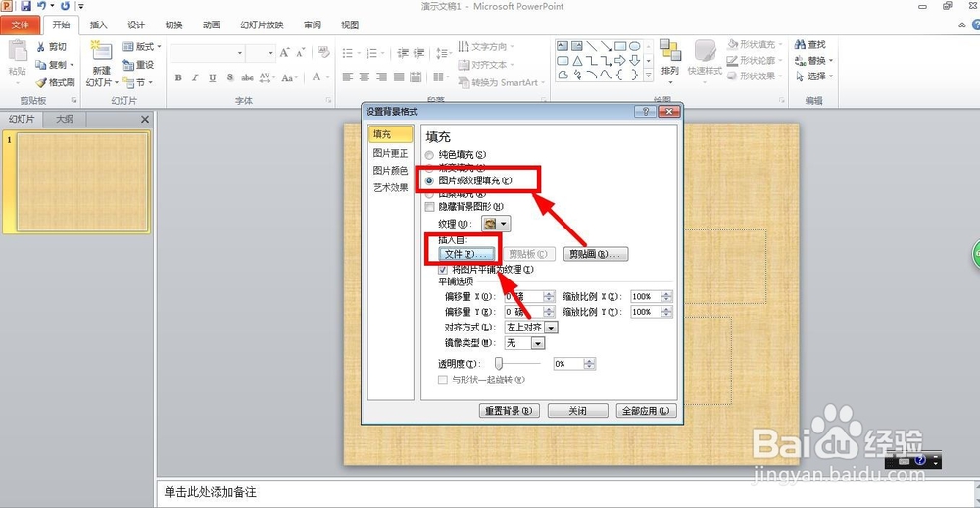Open the 镜像类型 mirror type dropdown
This screenshot has width=980, height=508.
click(538, 343)
